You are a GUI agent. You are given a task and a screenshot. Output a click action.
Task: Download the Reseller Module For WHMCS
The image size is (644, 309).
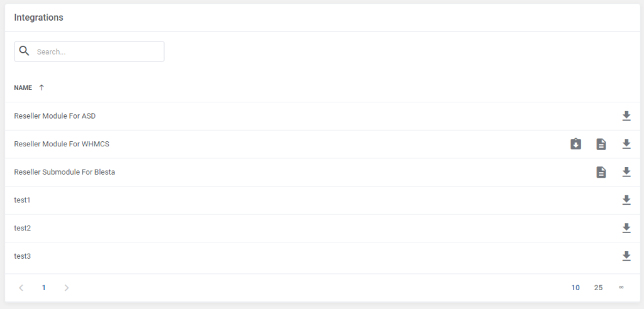click(626, 144)
